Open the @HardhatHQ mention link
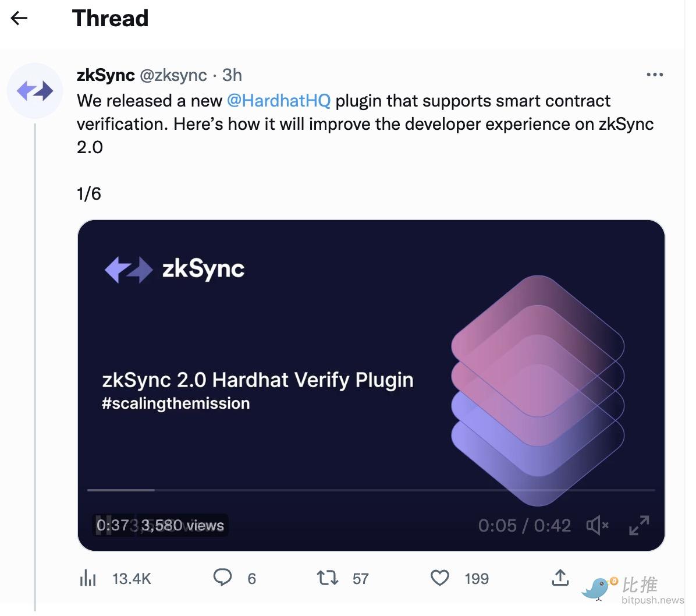This screenshot has width=696, height=616. (278, 101)
